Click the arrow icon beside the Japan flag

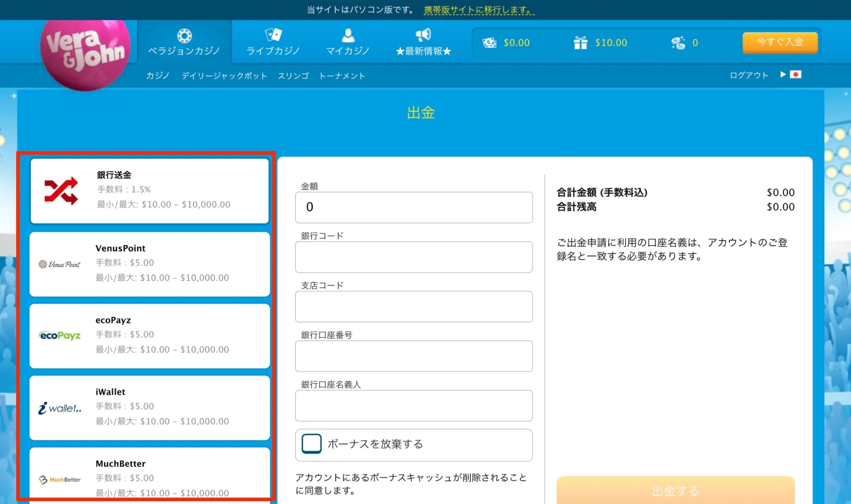click(782, 74)
